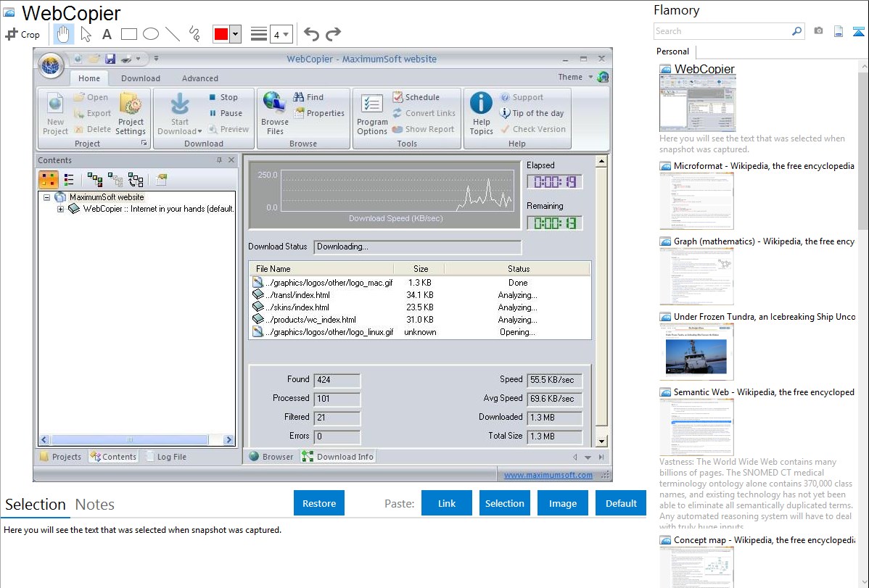
Task: Click the Image paste button
Action: (x=563, y=503)
